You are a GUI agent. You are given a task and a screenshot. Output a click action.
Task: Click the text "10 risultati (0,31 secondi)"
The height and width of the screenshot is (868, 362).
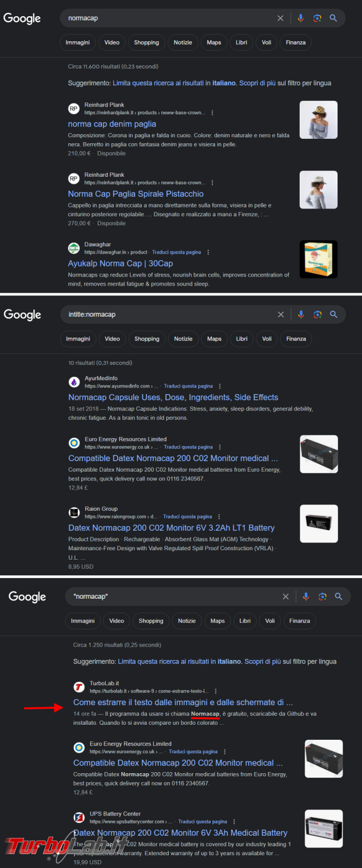pos(100,363)
